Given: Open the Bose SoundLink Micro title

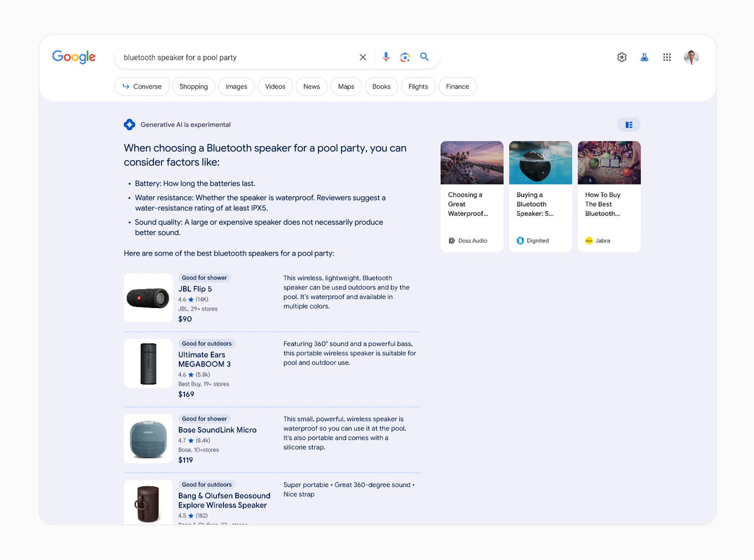Looking at the screenshot, I should (x=218, y=430).
